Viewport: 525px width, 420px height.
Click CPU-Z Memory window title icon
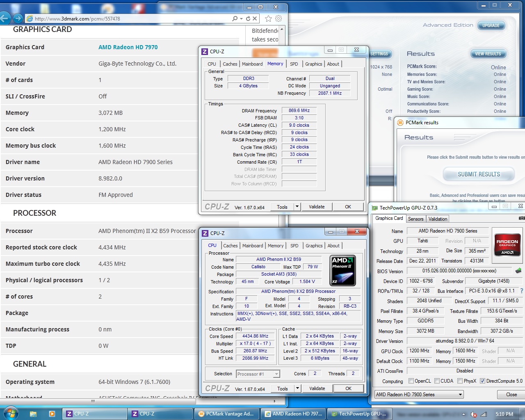(205, 51)
